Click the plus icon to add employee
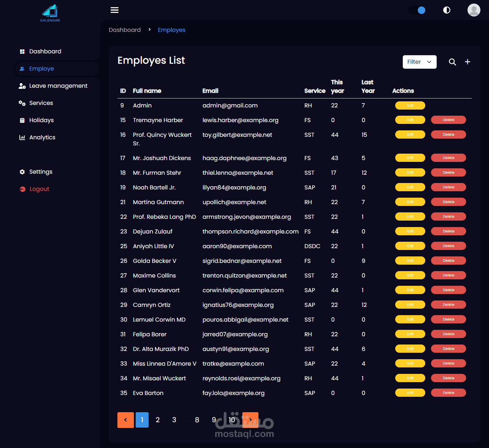Image resolution: width=489 pixels, height=448 pixels. point(468,62)
